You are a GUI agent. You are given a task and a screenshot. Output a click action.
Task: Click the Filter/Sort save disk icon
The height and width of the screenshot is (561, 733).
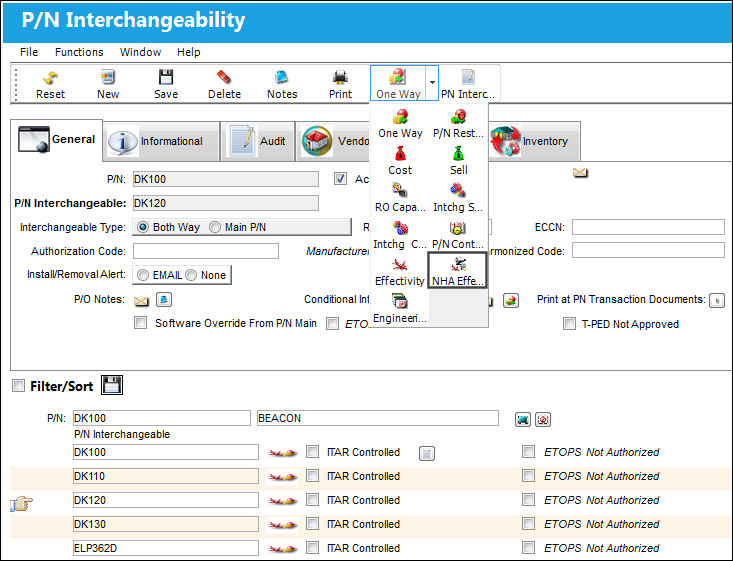(112, 385)
